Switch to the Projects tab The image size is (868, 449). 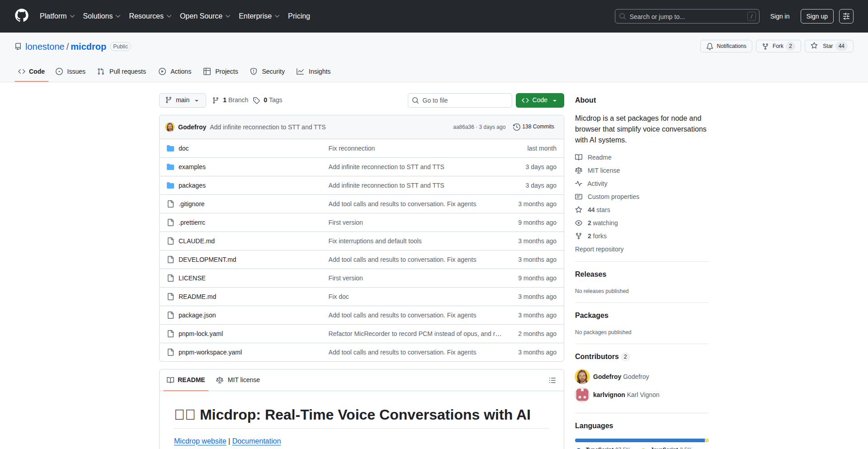pyautogui.click(x=221, y=71)
